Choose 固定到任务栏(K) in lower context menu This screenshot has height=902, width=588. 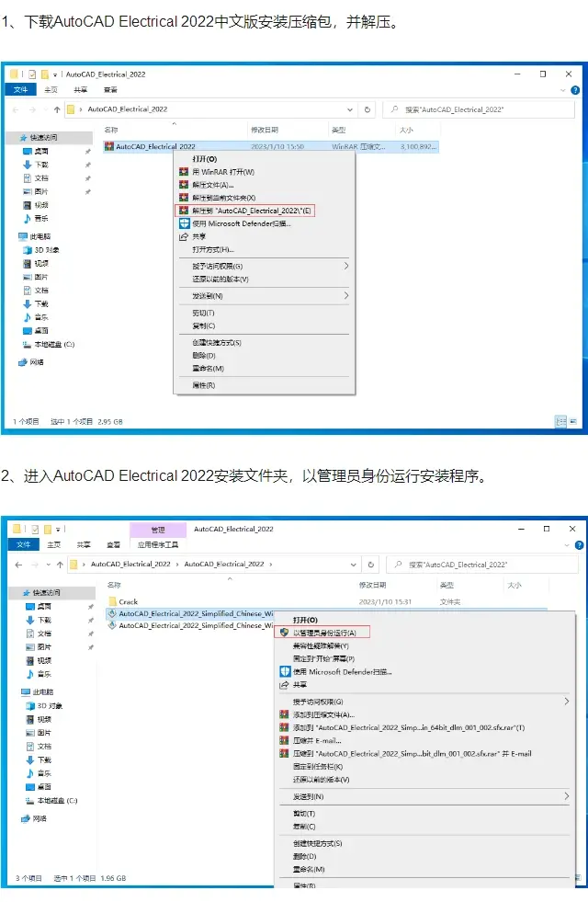point(318,766)
